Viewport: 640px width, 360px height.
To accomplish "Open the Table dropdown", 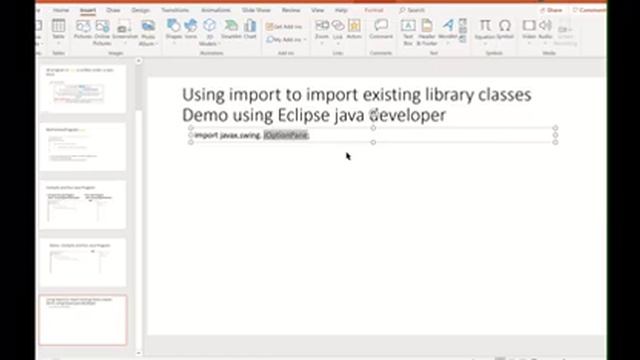I will 58,43.
